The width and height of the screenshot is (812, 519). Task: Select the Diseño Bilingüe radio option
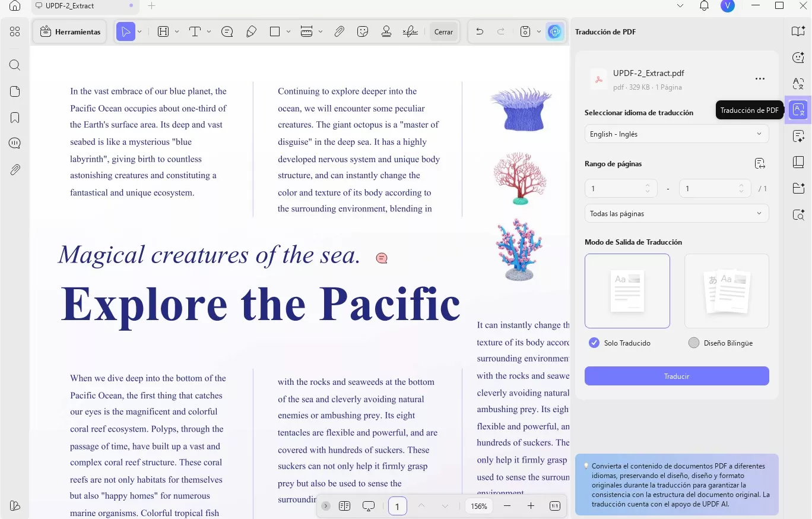[x=694, y=343]
